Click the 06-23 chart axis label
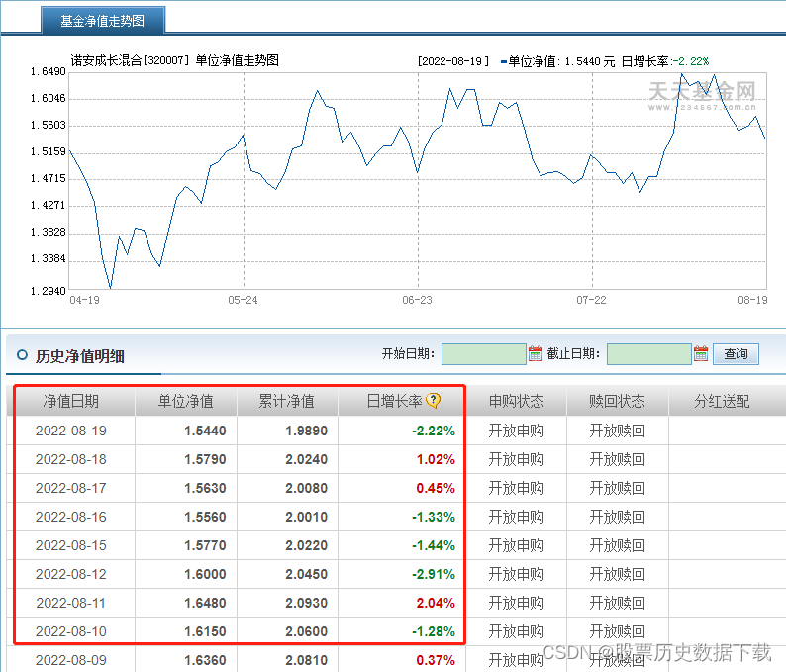Screen dimensions: 786x672 (417, 300)
